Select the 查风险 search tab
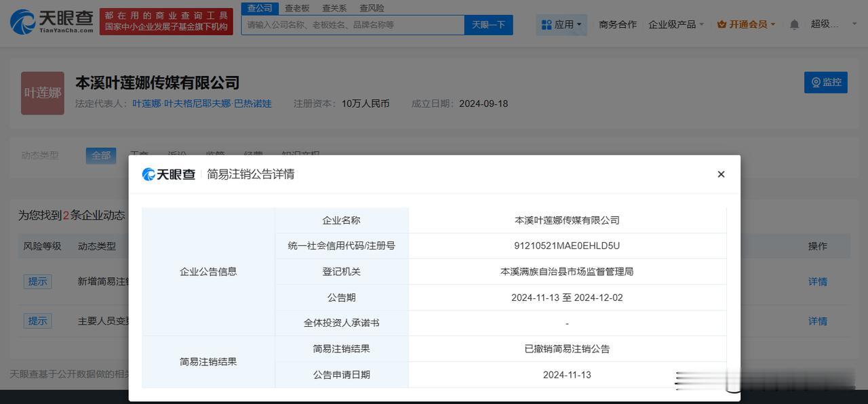 click(x=372, y=8)
